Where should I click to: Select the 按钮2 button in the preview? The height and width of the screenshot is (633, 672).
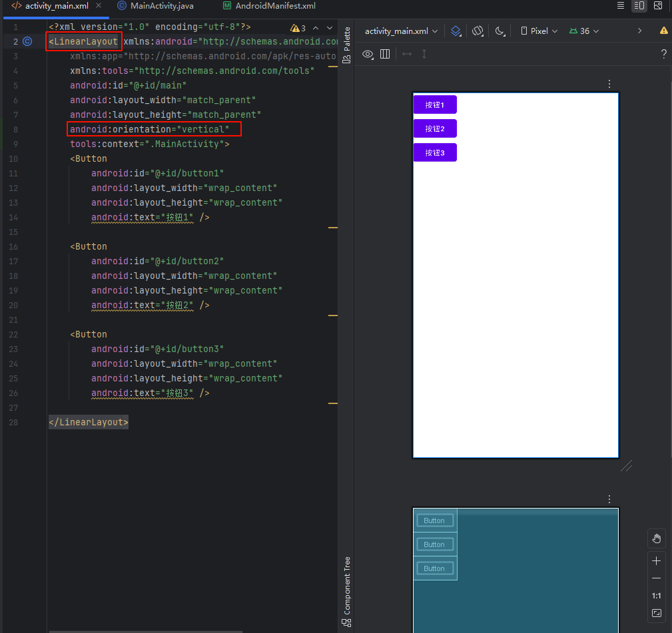[x=435, y=128]
